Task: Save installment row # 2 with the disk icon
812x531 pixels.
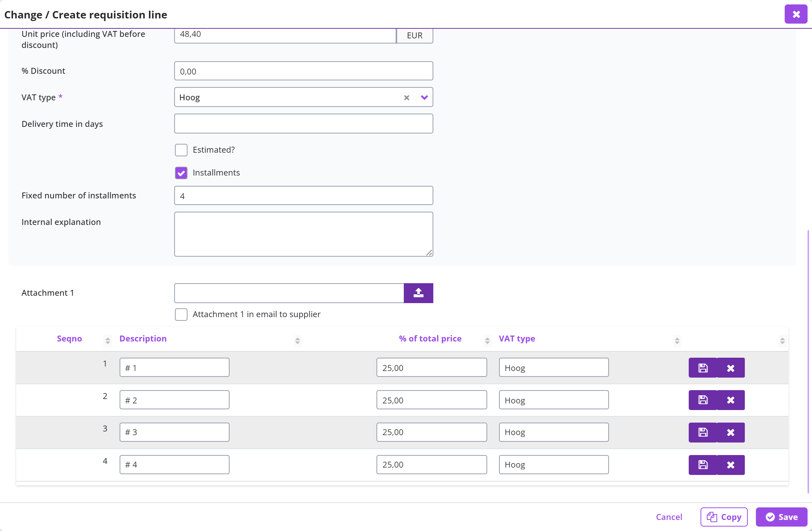Action: click(703, 400)
